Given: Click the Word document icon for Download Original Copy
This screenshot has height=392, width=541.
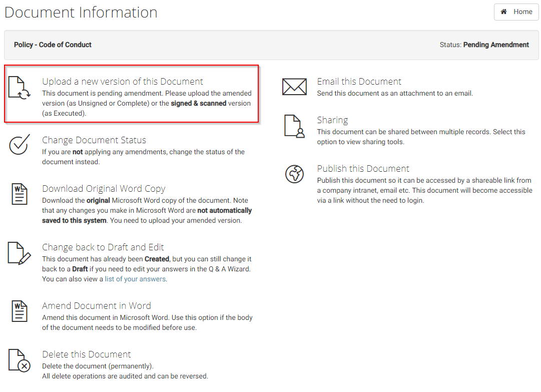Looking at the screenshot, I should tap(19, 194).
